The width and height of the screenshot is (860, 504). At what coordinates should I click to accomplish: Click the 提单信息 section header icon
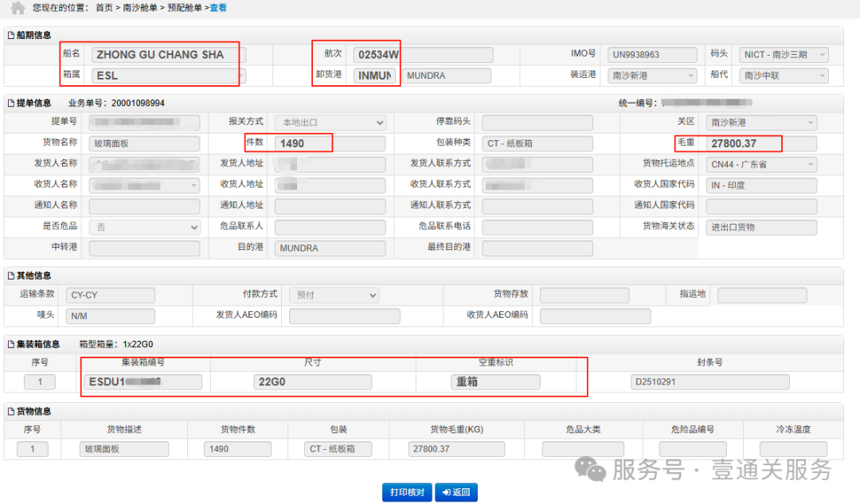(10, 104)
